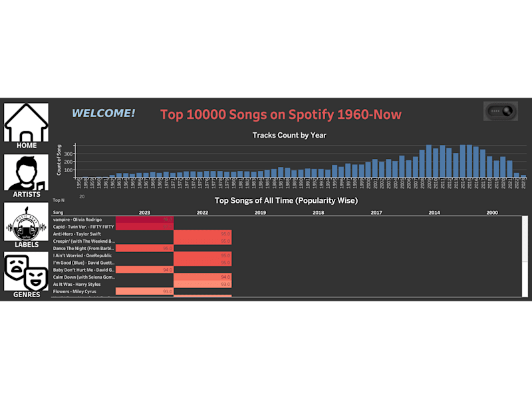The width and height of the screenshot is (532, 399).
Task: Select Calm Down (with Selena Gomez) row
Action: point(84,277)
